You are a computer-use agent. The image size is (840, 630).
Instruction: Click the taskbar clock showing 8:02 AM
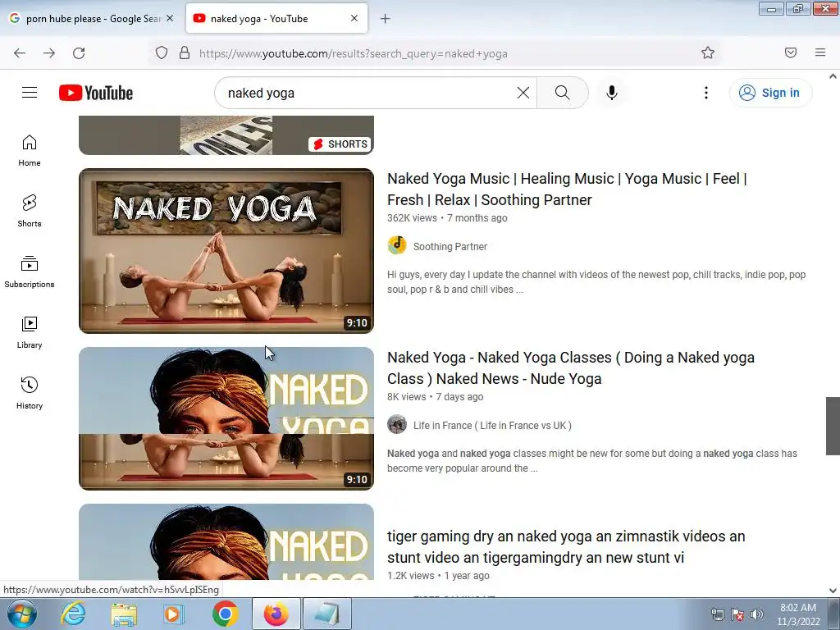(798, 614)
